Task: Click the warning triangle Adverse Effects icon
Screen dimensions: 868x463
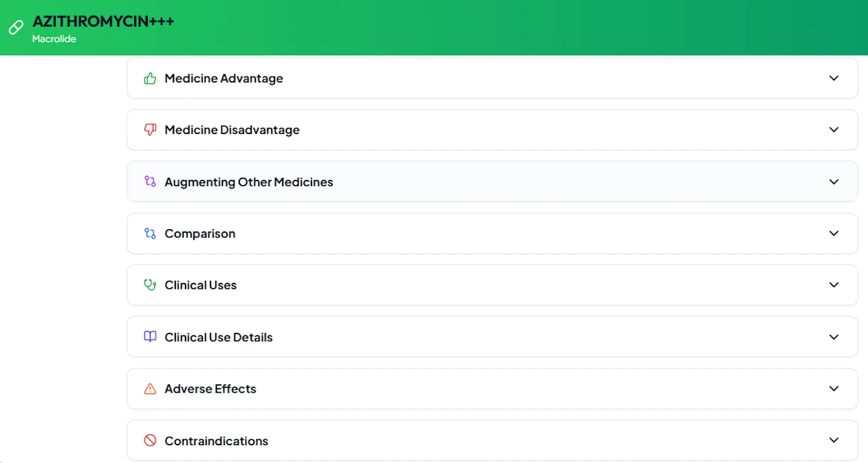Action: pos(150,389)
